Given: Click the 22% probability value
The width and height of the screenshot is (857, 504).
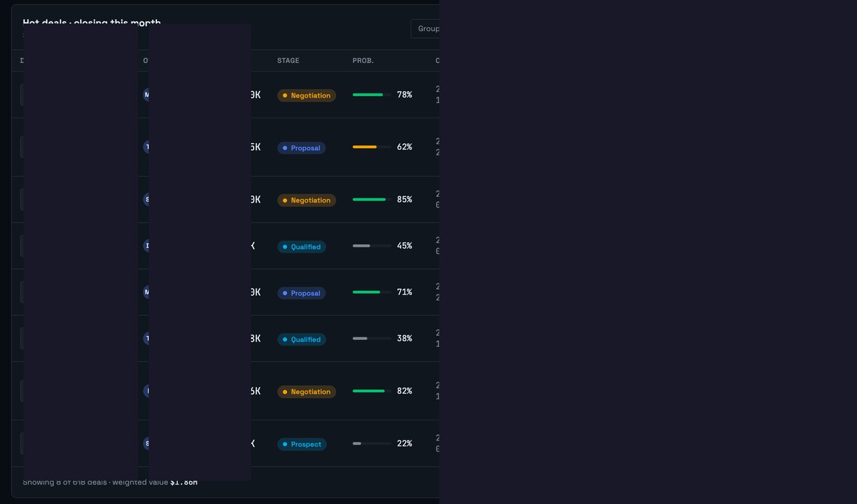Looking at the screenshot, I should pos(405,444).
